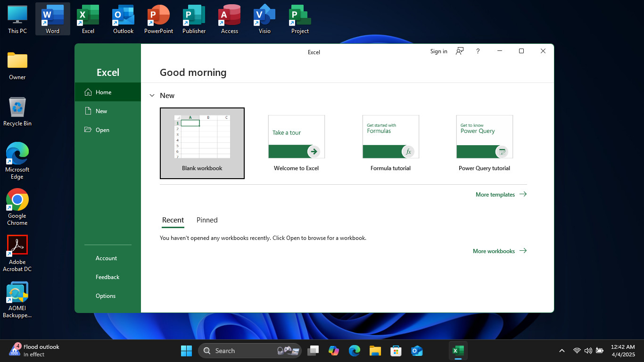Viewport: 644px width, 362px height.
Task: Switch to the Recent tab
Action: coord(173,220)
